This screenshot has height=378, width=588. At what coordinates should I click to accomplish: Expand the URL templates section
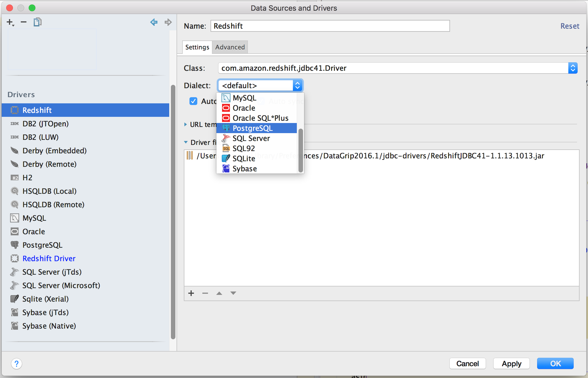click(186, 124)
